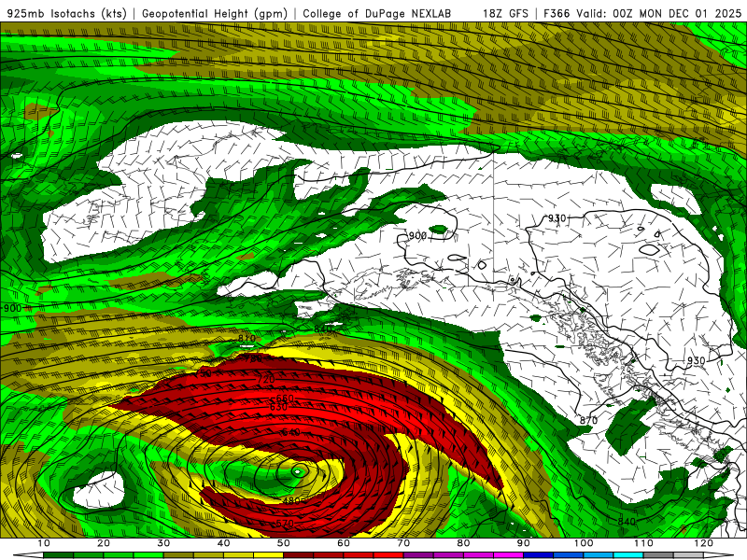The image size is (747, 560).
Task: Click the color scale label 70
Action: coord(403,543)
